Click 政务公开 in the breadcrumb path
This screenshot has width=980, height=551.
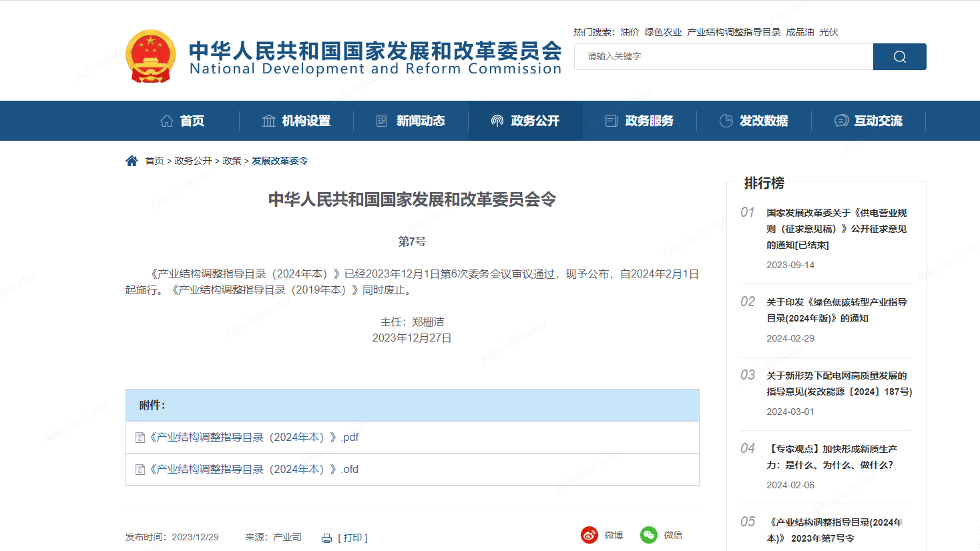point(193,161)
